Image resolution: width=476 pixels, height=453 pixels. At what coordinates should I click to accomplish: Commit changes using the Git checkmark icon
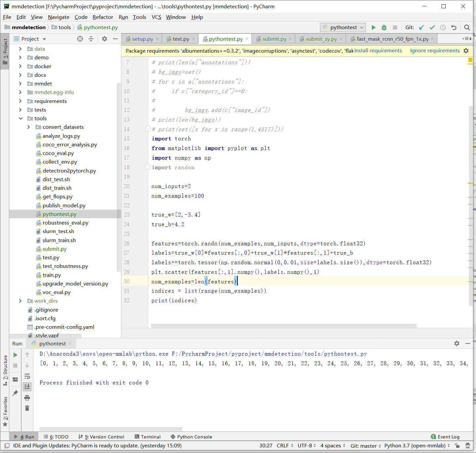pyautogui.click(x=432, y=27)
